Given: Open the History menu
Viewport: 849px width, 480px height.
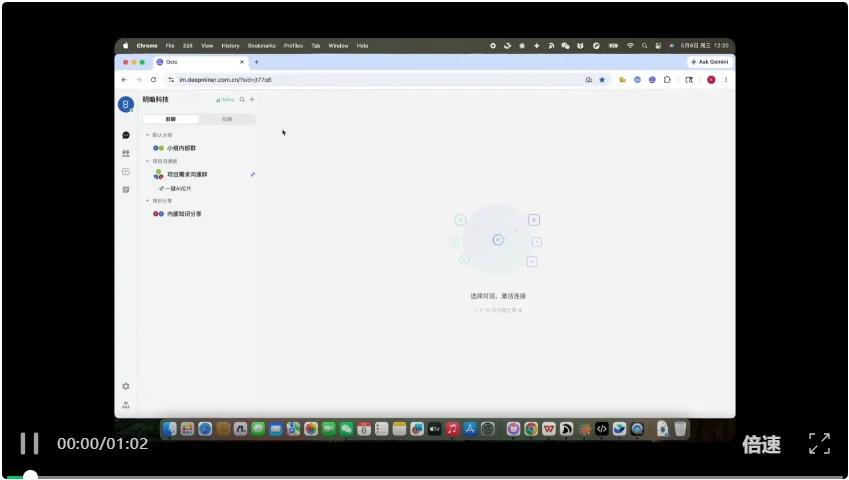Looking at the screenshot, I should (x=230, y=46).
